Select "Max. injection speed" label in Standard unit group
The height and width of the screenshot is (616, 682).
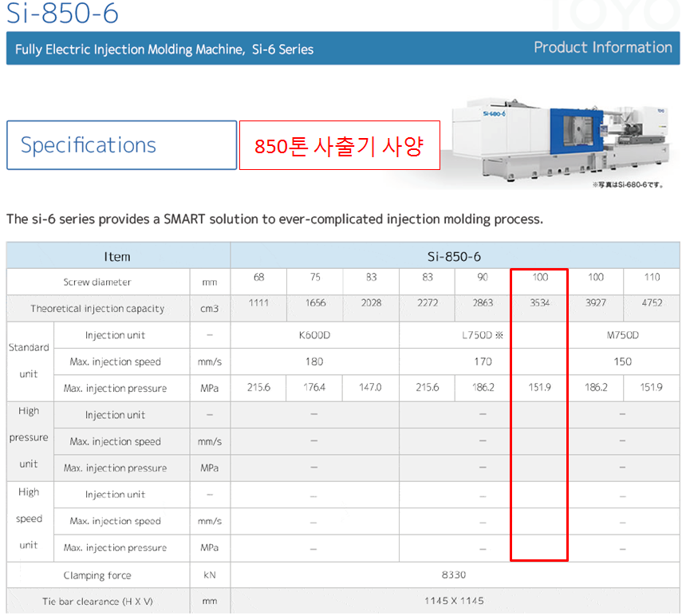click(x=115, y=361)
